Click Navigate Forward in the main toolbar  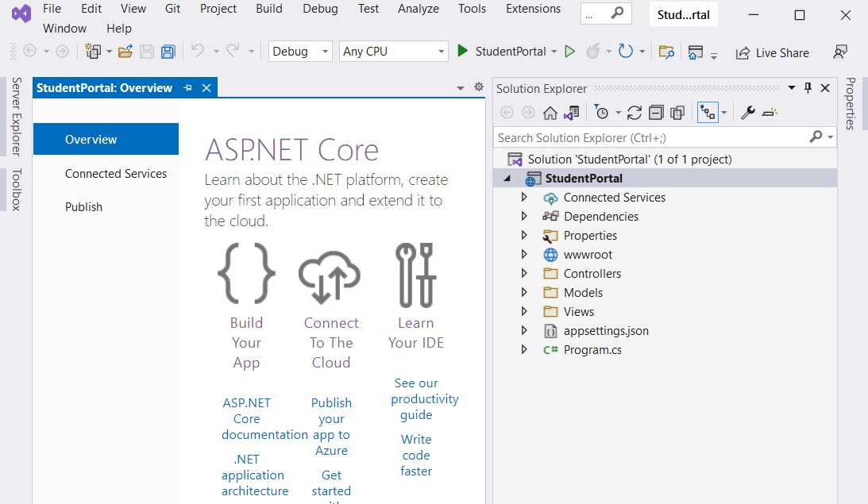click(63, 52)
